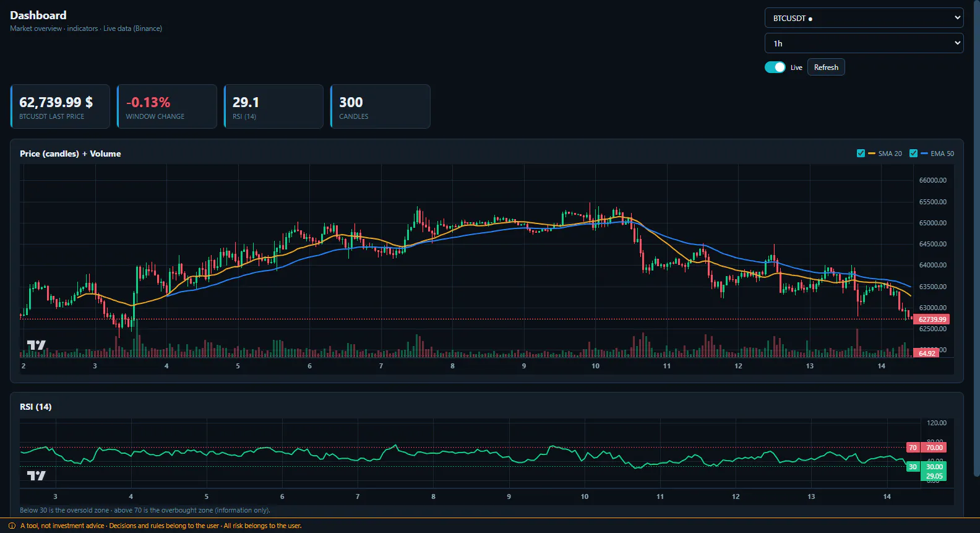The height and width of the screenshot is (533, 980).
Task: Click the 300 candles stat value
Action: click(351, 102)
